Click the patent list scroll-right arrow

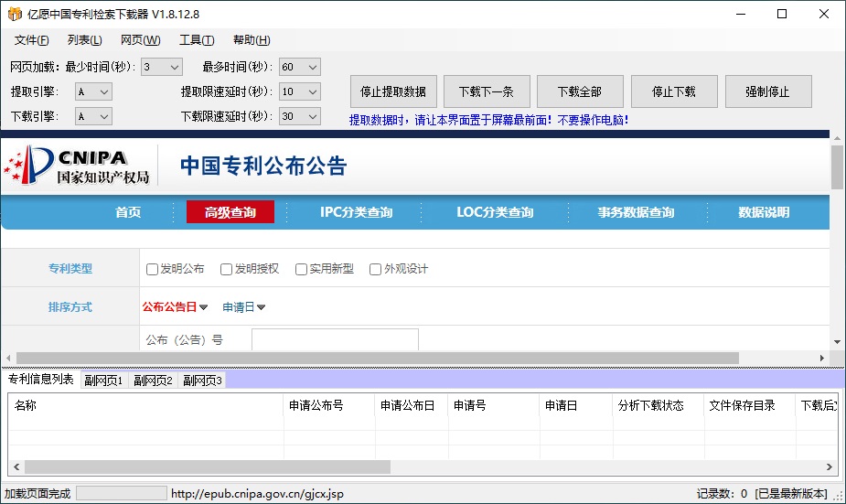click(x=830, y=467)
